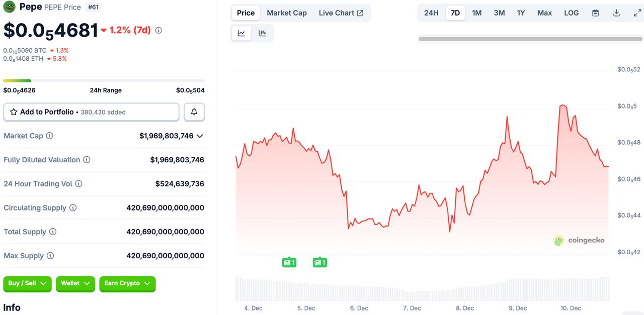Open the date range calendar icon

[595, 13]
